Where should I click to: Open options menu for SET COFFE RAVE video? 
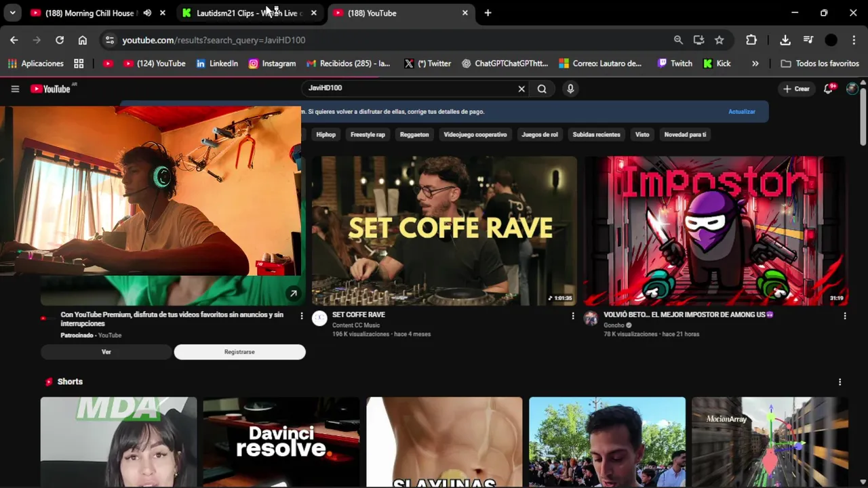pos(573,316)
